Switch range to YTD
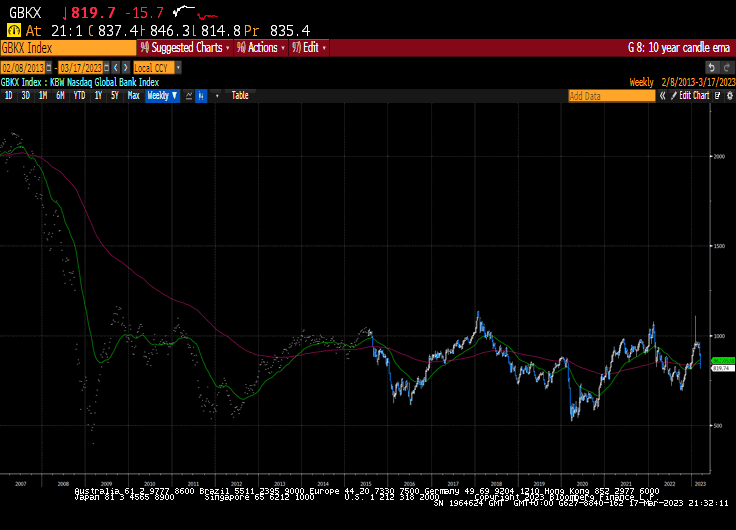736x530 pixels. click(x=79, y=96)
